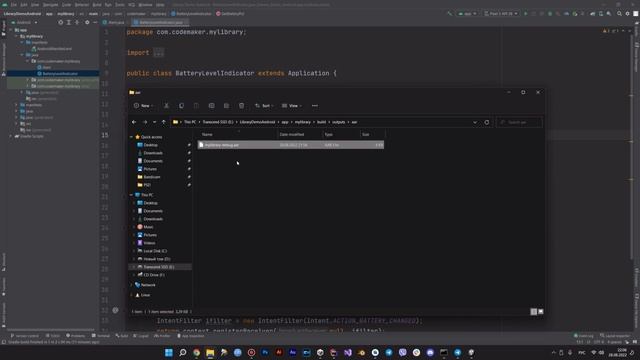Hide the Project panel with minus icon
Viewport: 640px width, 360px height.
click(95, 22)
